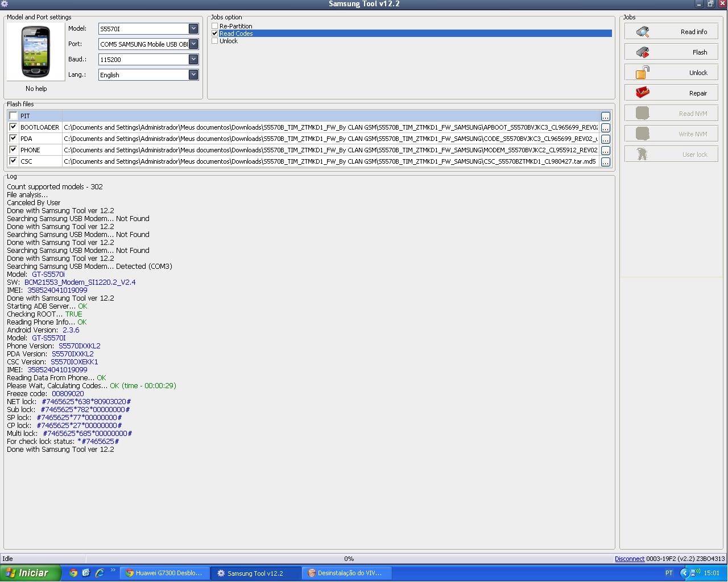Click the User lock figure icon
The height and width of the screenshot is (582, 728).
643,154
